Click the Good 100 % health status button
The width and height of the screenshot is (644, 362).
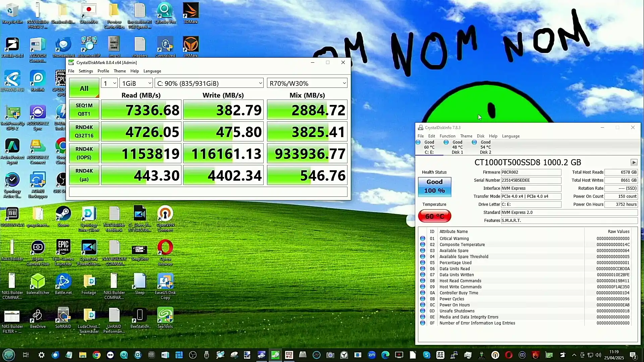point(434,186)
